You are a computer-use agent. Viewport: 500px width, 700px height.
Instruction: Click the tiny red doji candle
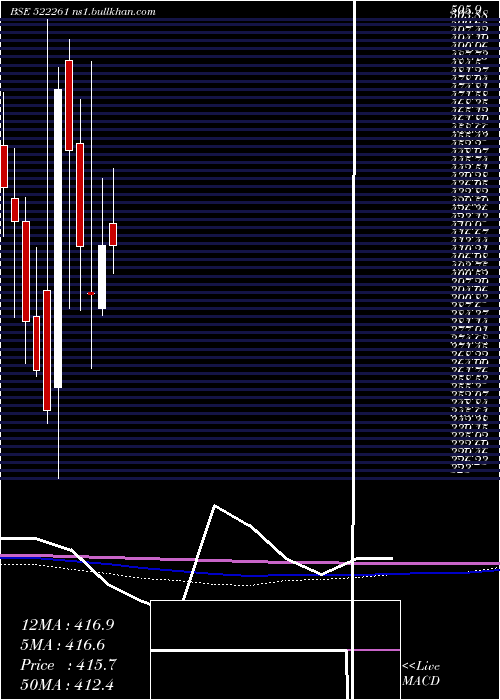tap(91, 293)
